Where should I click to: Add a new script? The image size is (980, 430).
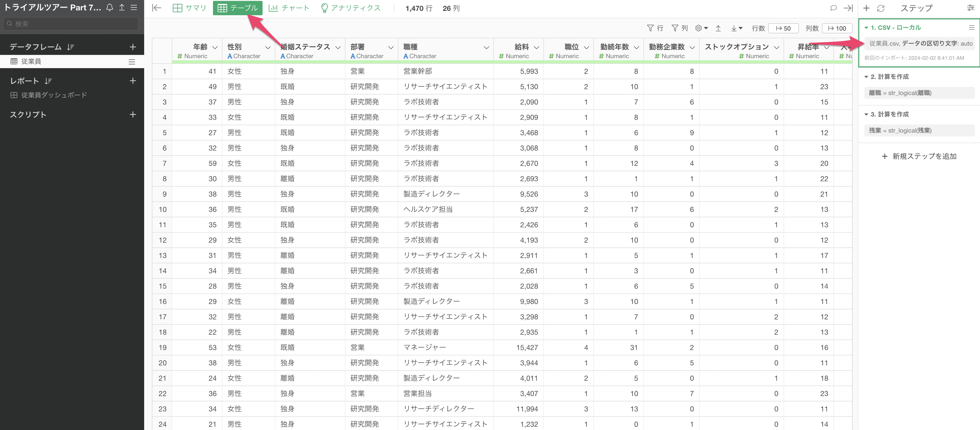pyautogui.click(x=133, y=114)
